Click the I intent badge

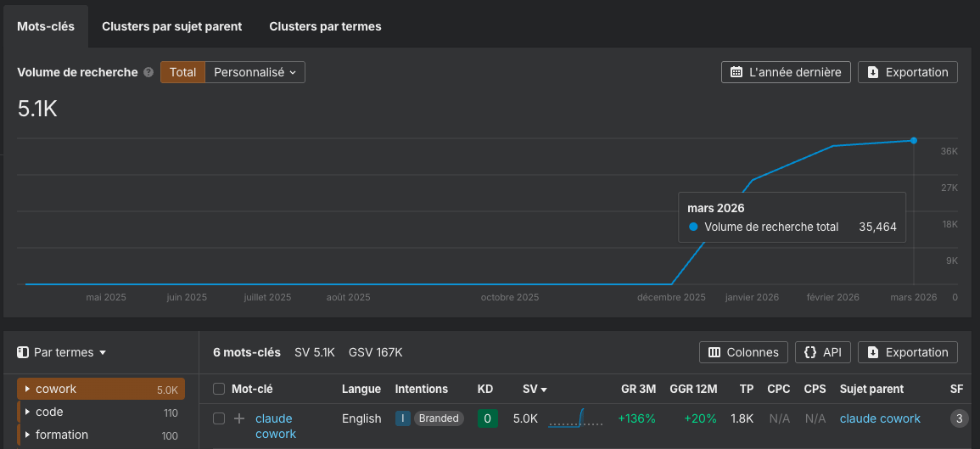coord(402,418)
